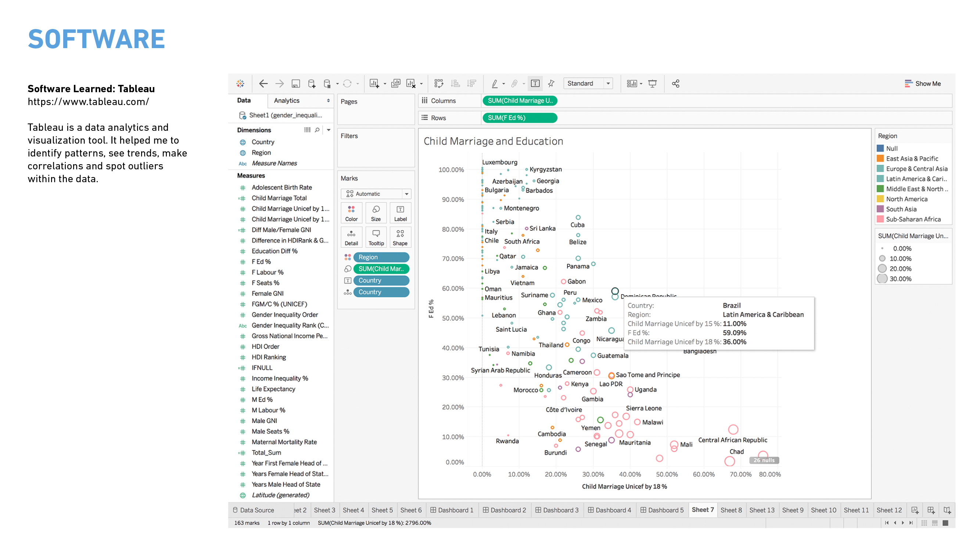
Task: Toggle the fix axes pin button
Action: [x=551, y=84]
